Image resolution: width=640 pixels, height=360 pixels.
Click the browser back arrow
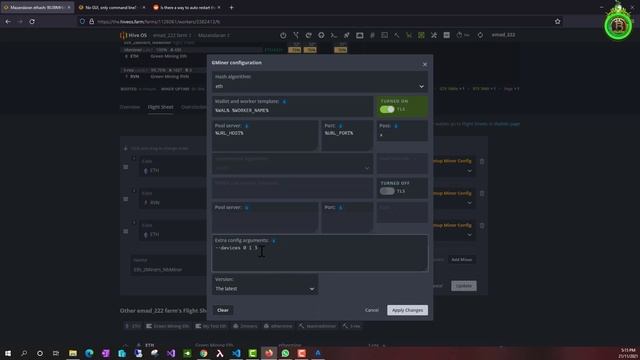[x=8, y=21]
